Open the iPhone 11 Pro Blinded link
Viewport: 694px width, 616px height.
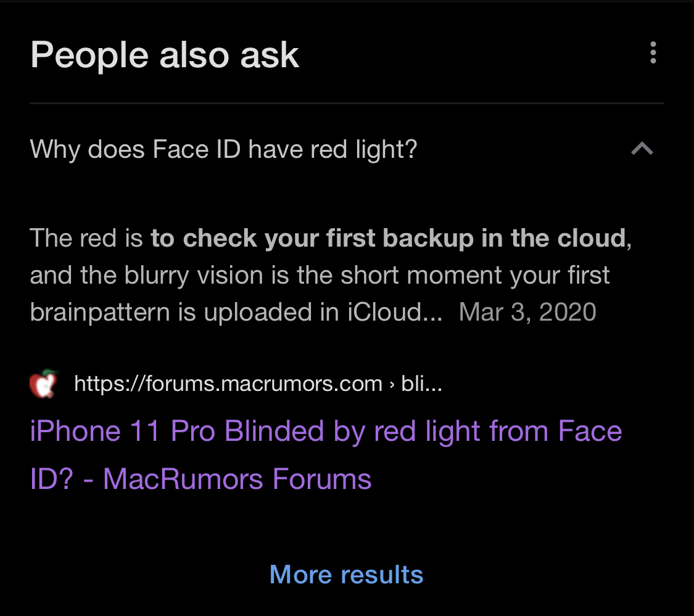coord(325,430)
